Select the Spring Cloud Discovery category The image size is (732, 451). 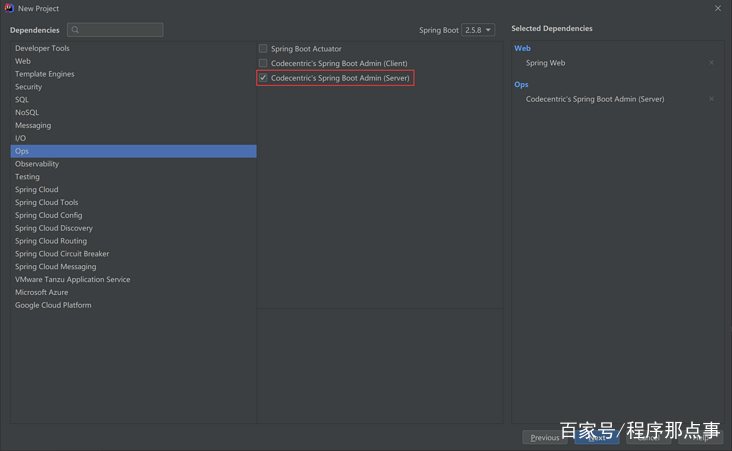click(134, 228)
